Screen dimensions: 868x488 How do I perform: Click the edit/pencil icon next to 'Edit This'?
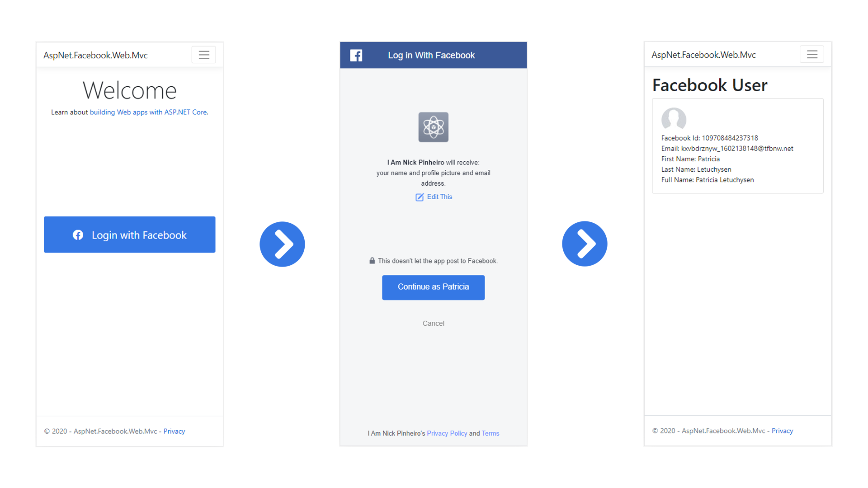419,197
